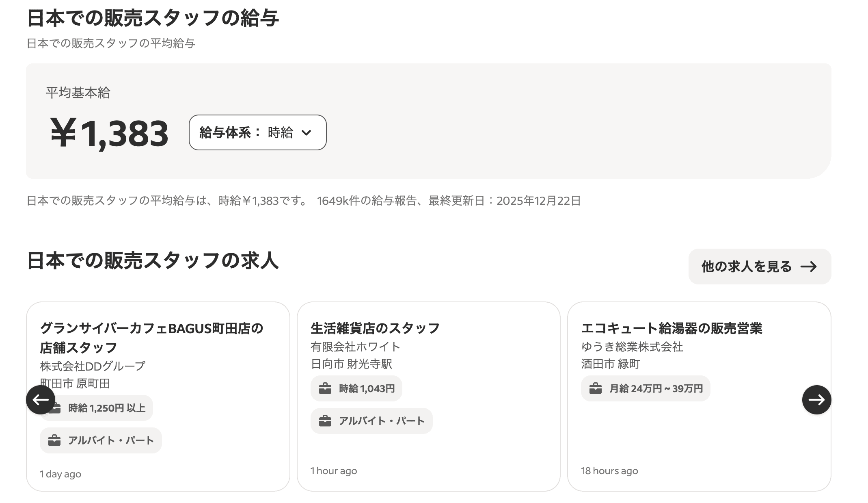Click briefcase icon beside 時給 1,043円
The height and width of the screenshot is (503, 868).
click(x=325, y=389)
